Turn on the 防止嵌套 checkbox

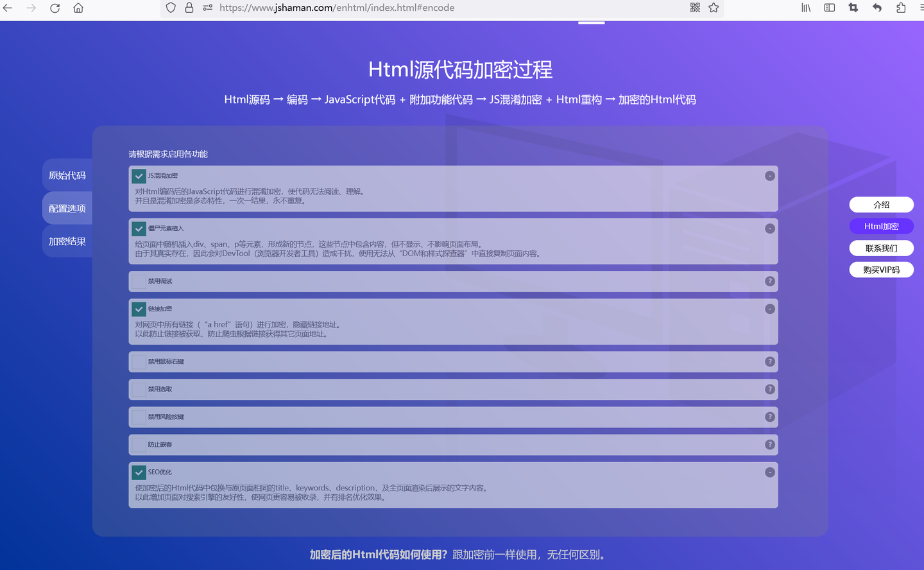click(139, 444)
